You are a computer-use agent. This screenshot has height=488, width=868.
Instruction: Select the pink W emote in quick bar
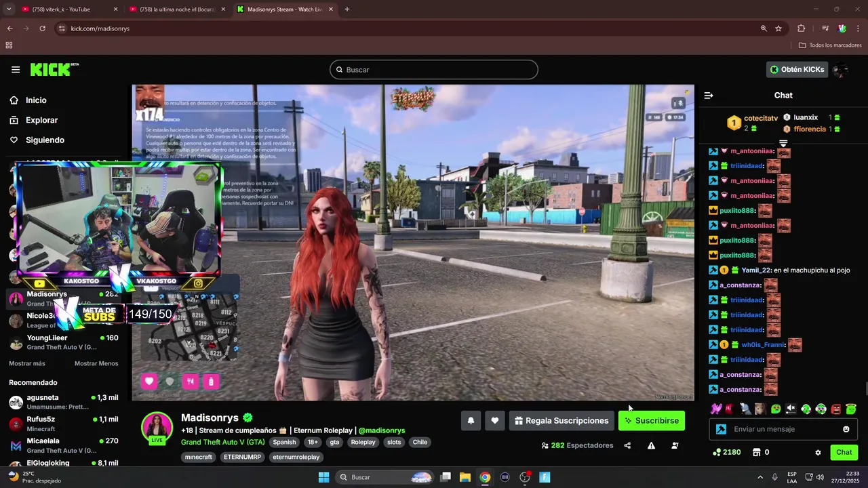click(x=715, y=409)
